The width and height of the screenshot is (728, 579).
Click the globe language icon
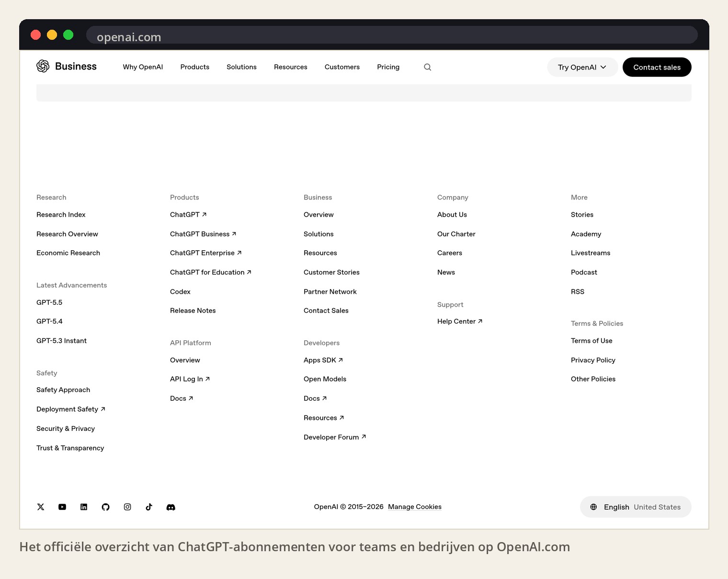pos(593,507)
